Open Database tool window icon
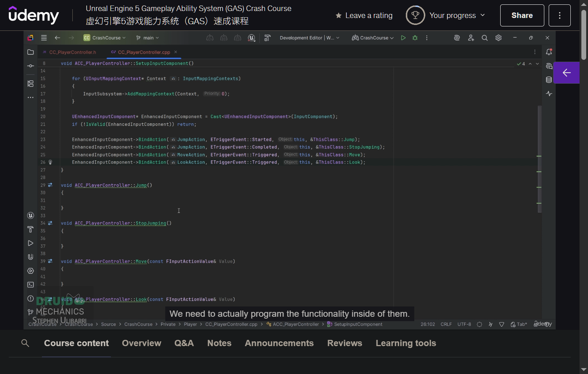 click(549, 80)
